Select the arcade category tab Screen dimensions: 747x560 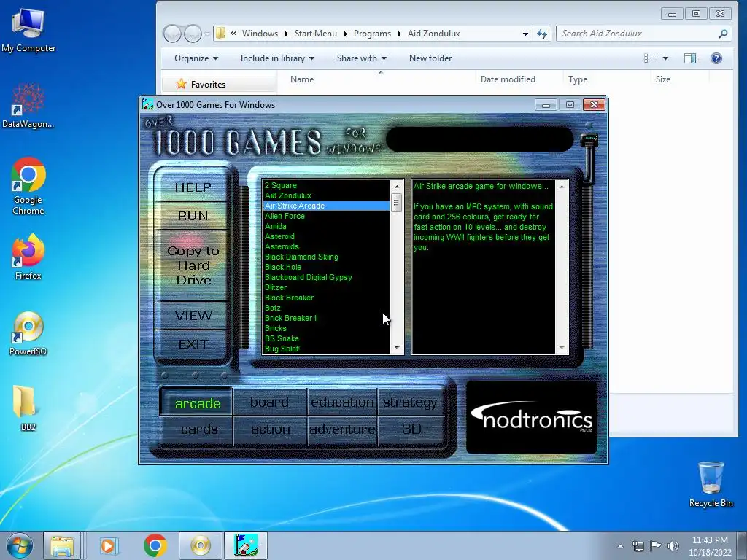[197, 402]
